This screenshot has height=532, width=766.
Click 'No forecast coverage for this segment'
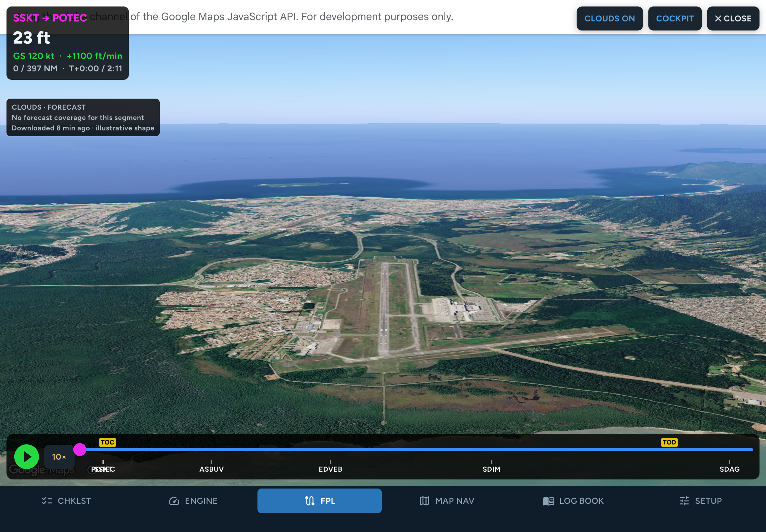click(78, 118)
